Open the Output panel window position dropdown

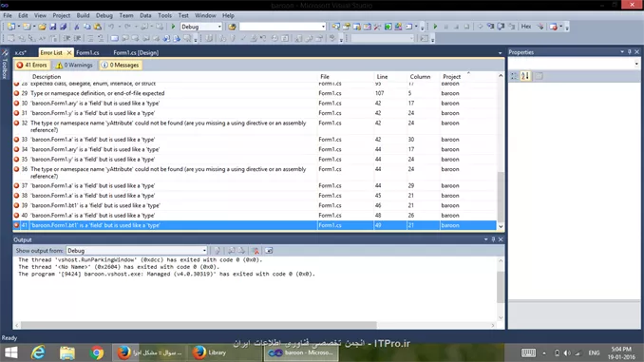pos(486,239)
